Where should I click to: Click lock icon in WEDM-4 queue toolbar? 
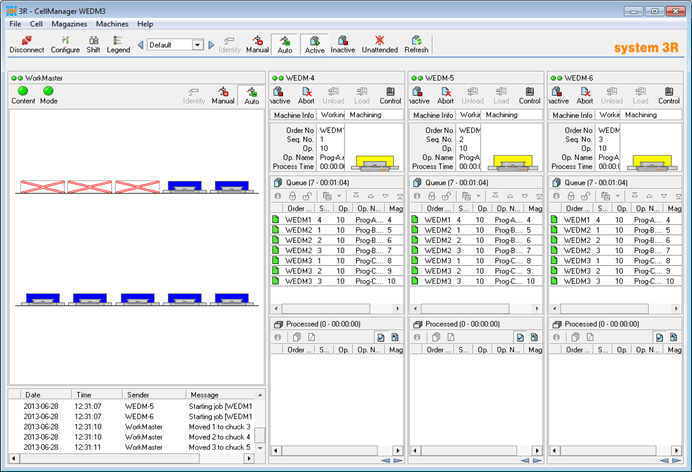292,196
